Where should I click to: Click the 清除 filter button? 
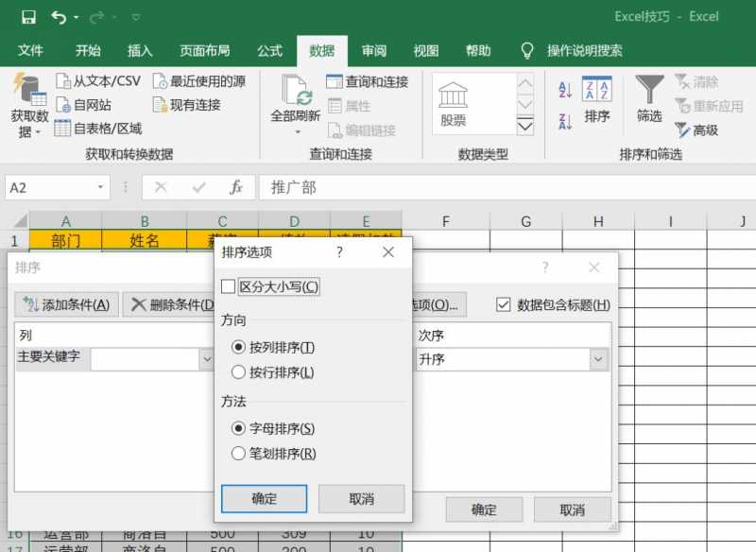(x=696, y=81)
